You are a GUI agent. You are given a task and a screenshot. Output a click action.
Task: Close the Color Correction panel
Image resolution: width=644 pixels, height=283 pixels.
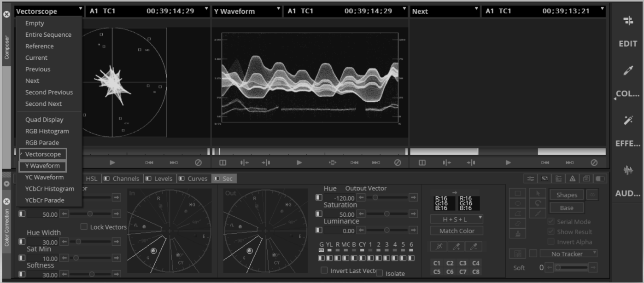click(x=6, y=202)
